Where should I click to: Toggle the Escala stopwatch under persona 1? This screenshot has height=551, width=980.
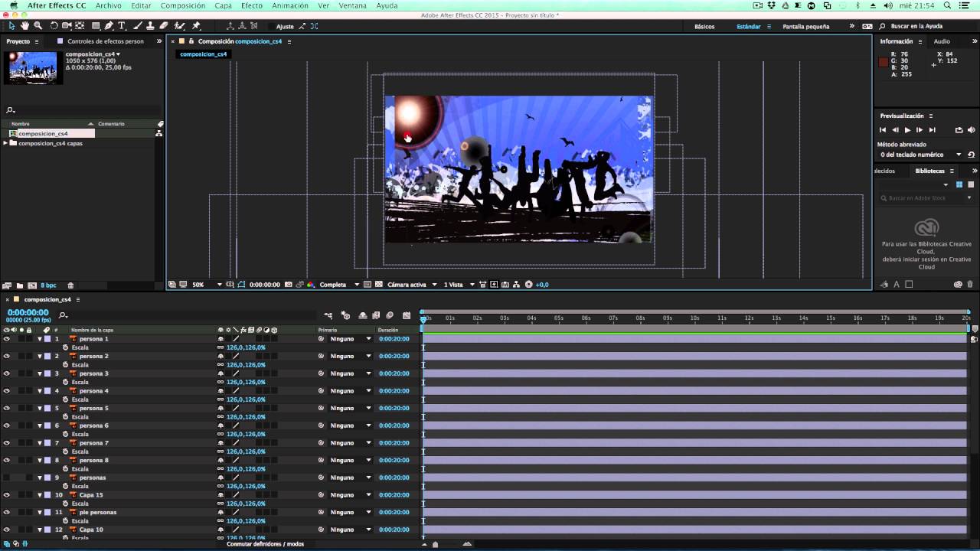[65, 347]
